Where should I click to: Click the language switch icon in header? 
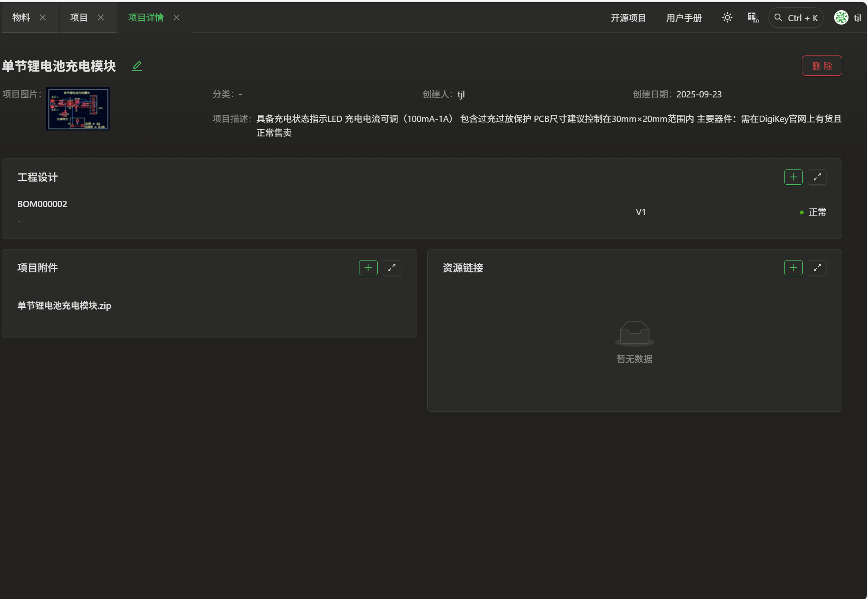pos(753,18)
